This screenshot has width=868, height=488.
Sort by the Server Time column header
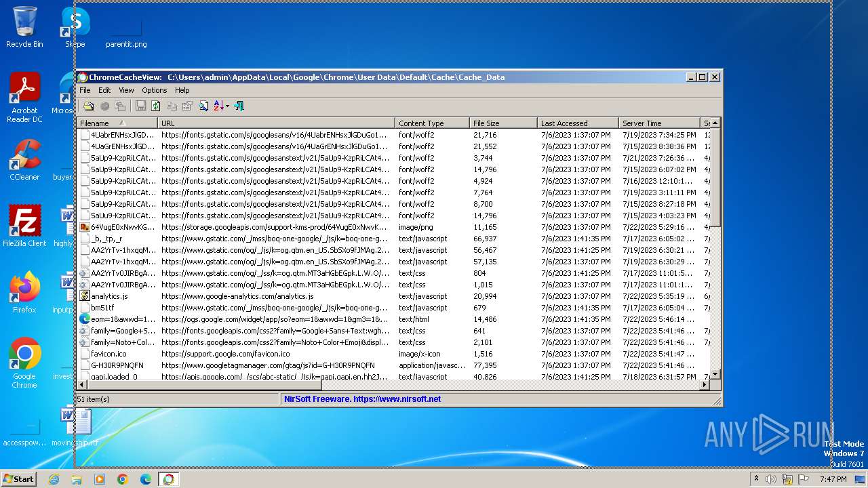pyautogui.click(x=660, y=123)
